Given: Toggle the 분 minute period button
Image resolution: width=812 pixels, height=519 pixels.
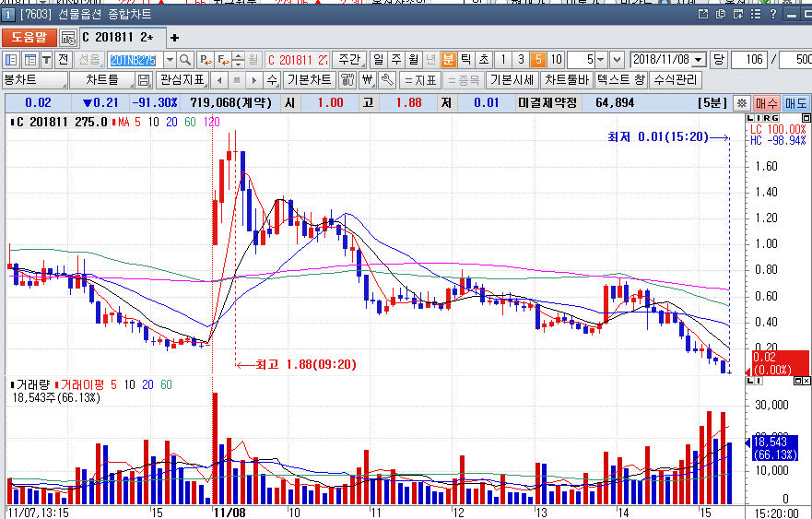Looking at the screenshot, I should tap(449, 59).
